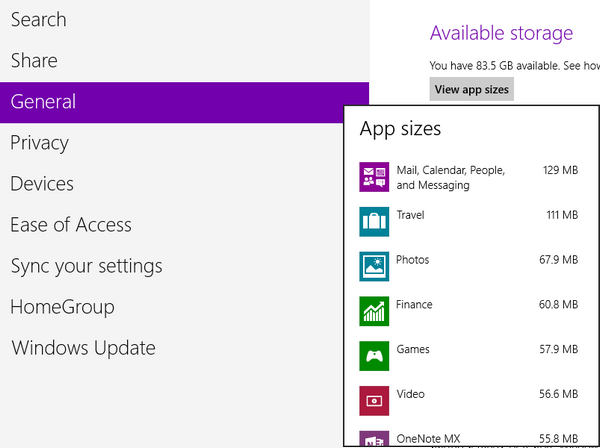Click the 55.8 MB size value
The width and height of the screenshot is (600, 448).
(558, 438)
